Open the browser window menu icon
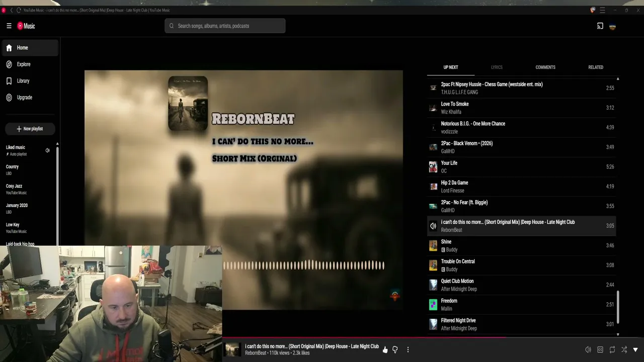 pyautogui.click(x=602, y=10)
